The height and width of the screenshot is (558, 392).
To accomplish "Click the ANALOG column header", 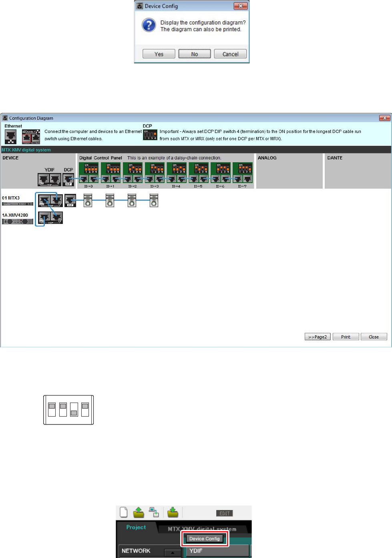I will (x=267, y=158).
